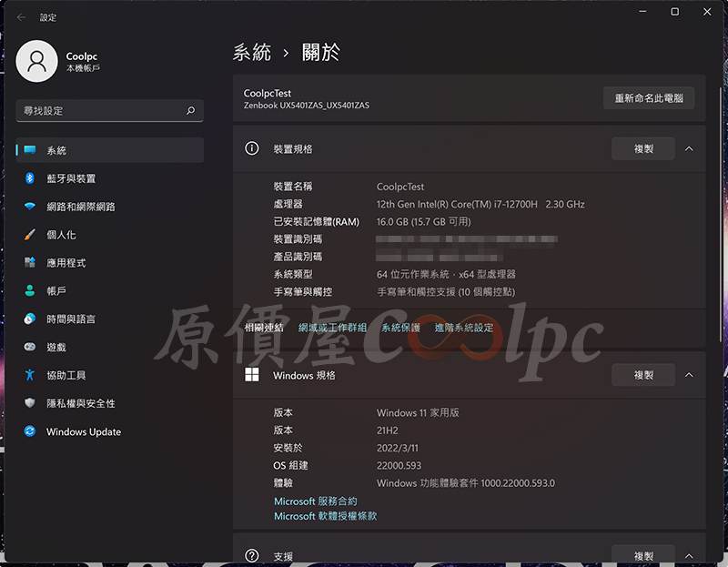Image resolution: width=728 pixels, height=567 pixels.
Task: Select 隱私權與安全性 in the sidebar
Action: tap(109, 403)
